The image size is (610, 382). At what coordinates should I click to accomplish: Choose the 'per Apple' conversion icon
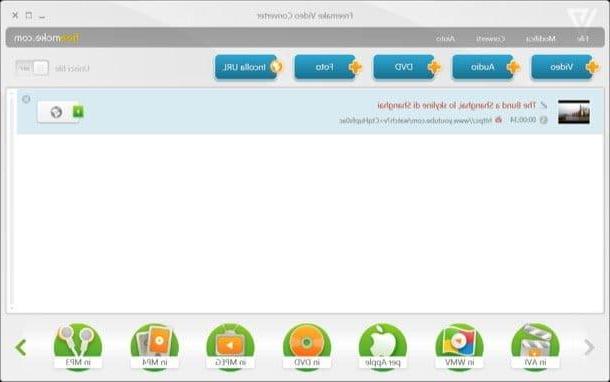(x=383, y=347)
